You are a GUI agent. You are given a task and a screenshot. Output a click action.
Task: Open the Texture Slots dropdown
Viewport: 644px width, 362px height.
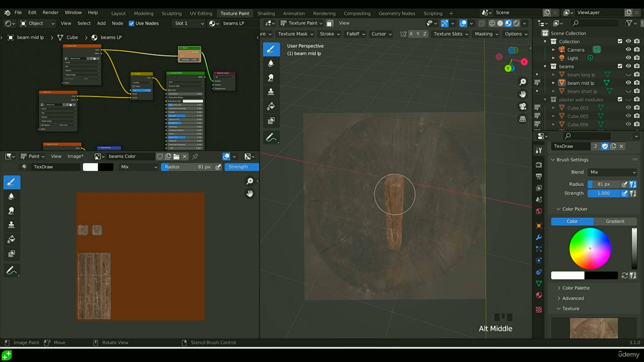coord(450,34)
